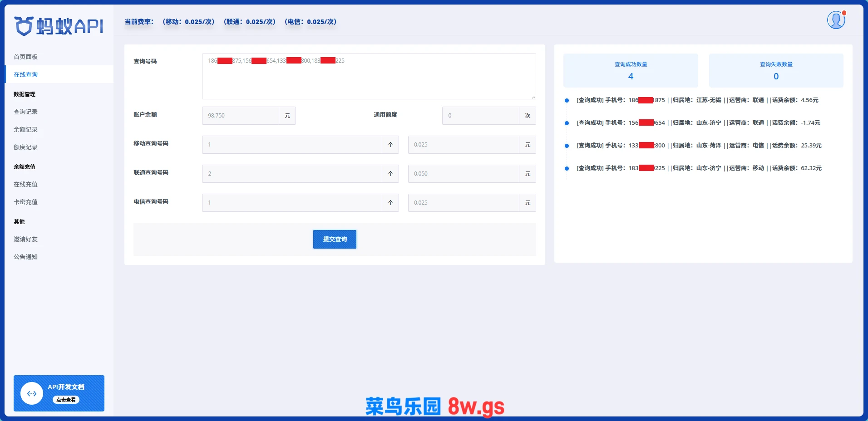Click up arrow beside 联通查询号码 field
The width and height of the screenshot is (868, 421).
[390, 174]
